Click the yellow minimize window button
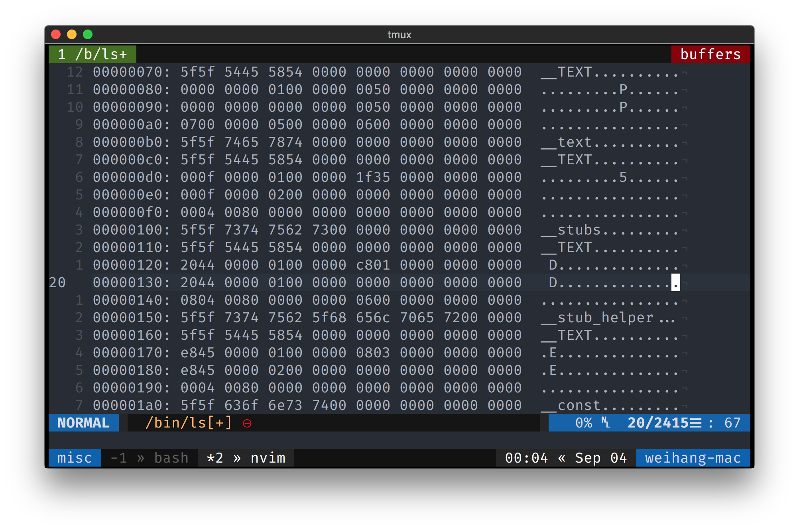This screenshot has height=532, width=799. point(72,35)
